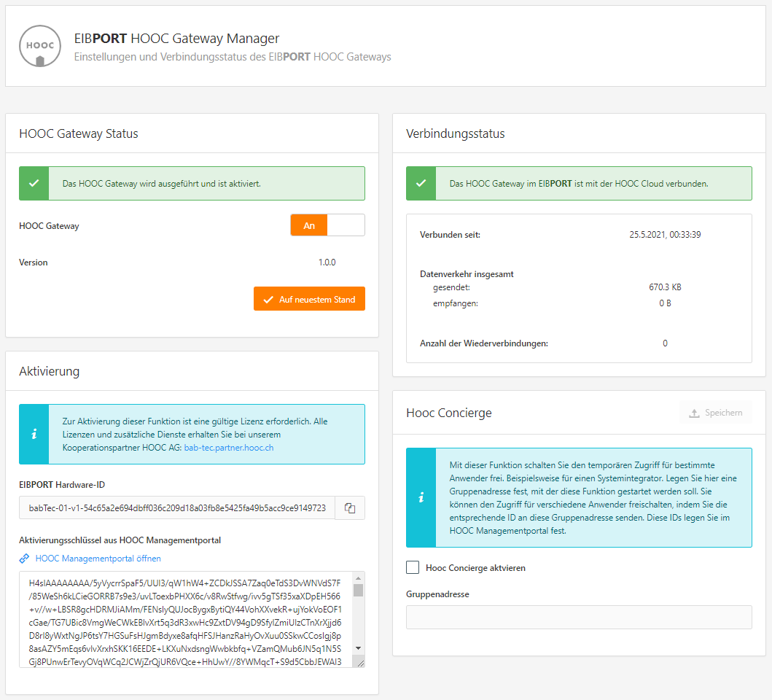Click the EIBPORT Hardware-ID text field

click(x=176, y=508)
